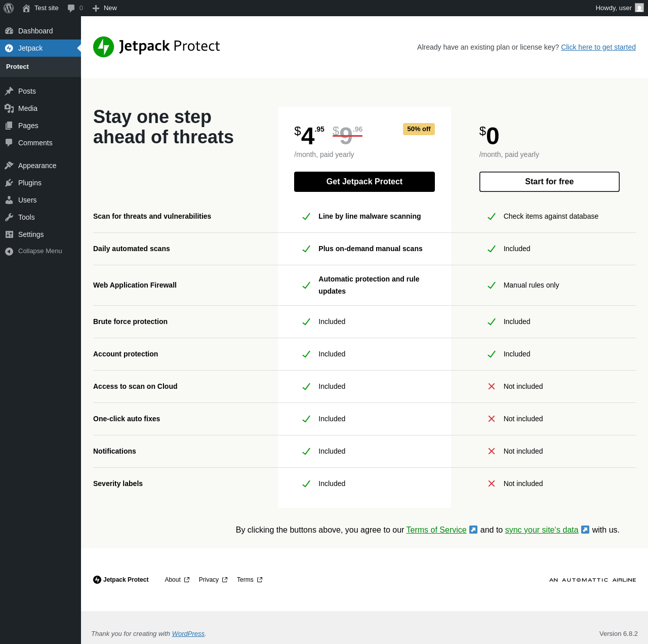Go to Posts in sidebar
This screenshot has height=644, width=648.
[40, 91]
